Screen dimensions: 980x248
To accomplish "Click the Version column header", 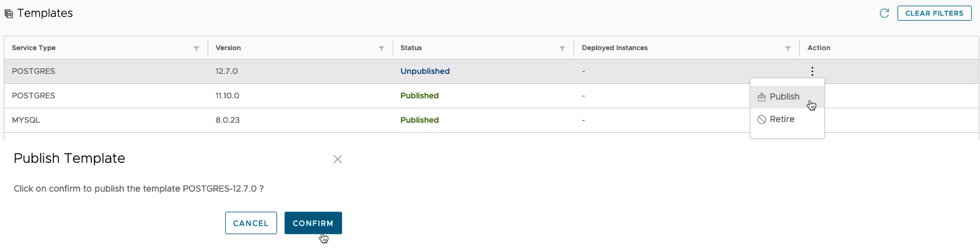I will [228, 48].
